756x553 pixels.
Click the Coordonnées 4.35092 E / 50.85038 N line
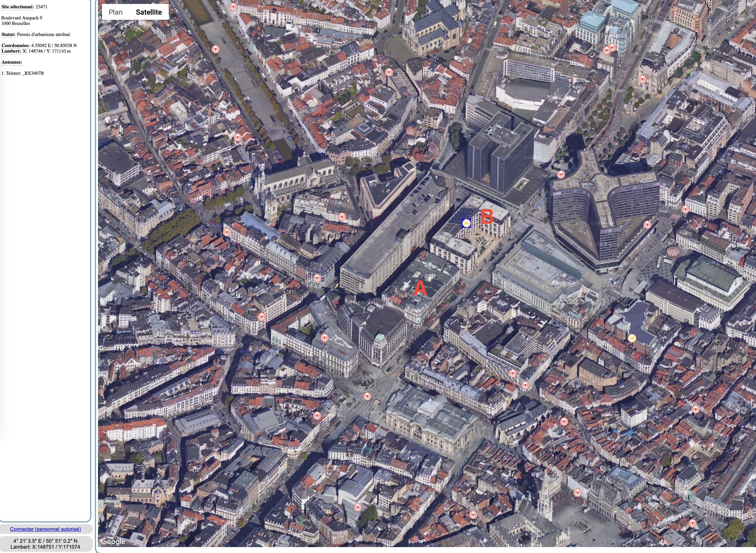pyautogui.click(x=39, y=45)
